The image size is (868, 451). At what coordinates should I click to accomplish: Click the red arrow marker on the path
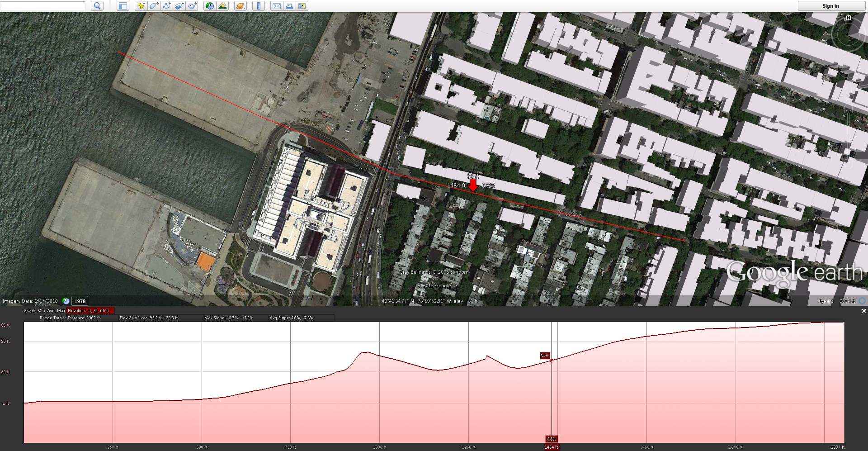coord(473,185)
